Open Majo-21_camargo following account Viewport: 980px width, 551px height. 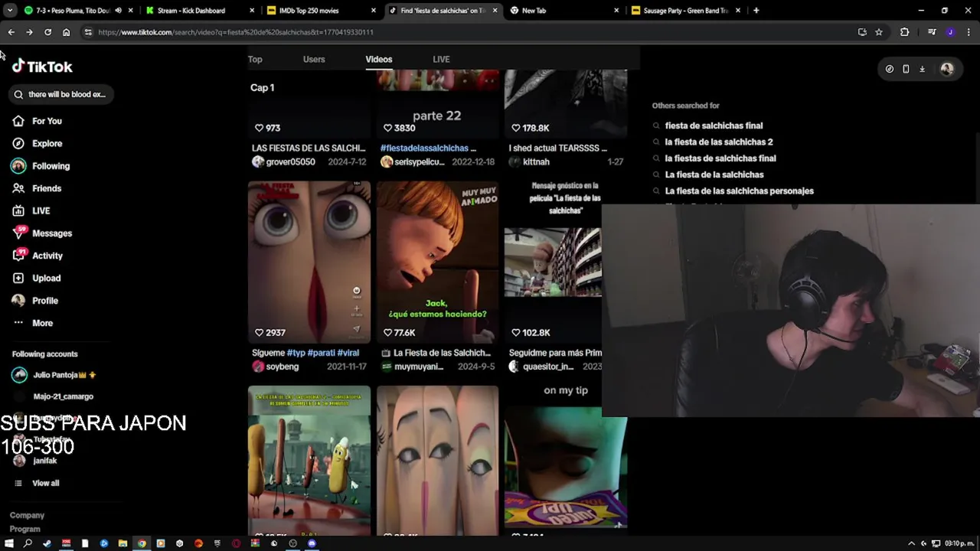pyautogui.click(x=63, y=396)
